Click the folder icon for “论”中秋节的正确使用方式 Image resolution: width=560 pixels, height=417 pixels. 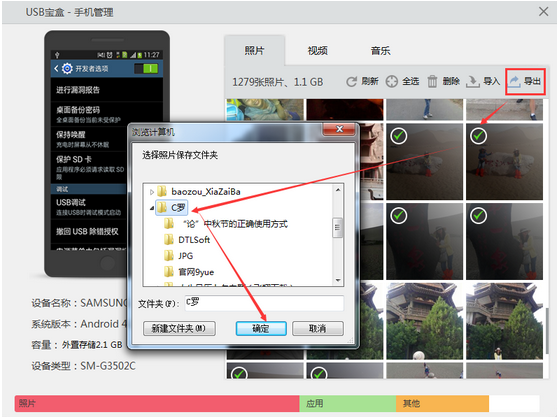[169, 224]
